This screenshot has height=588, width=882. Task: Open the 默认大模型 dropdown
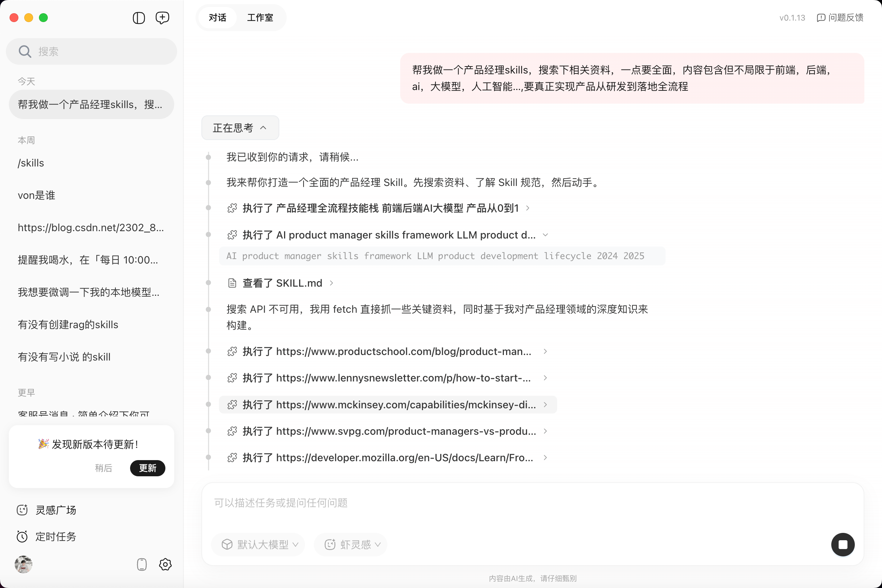pos(258,544)
